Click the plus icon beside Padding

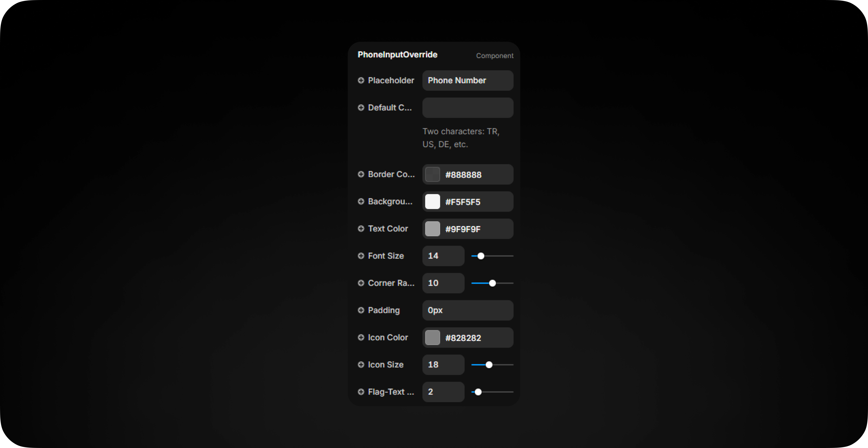pos(361,310)
